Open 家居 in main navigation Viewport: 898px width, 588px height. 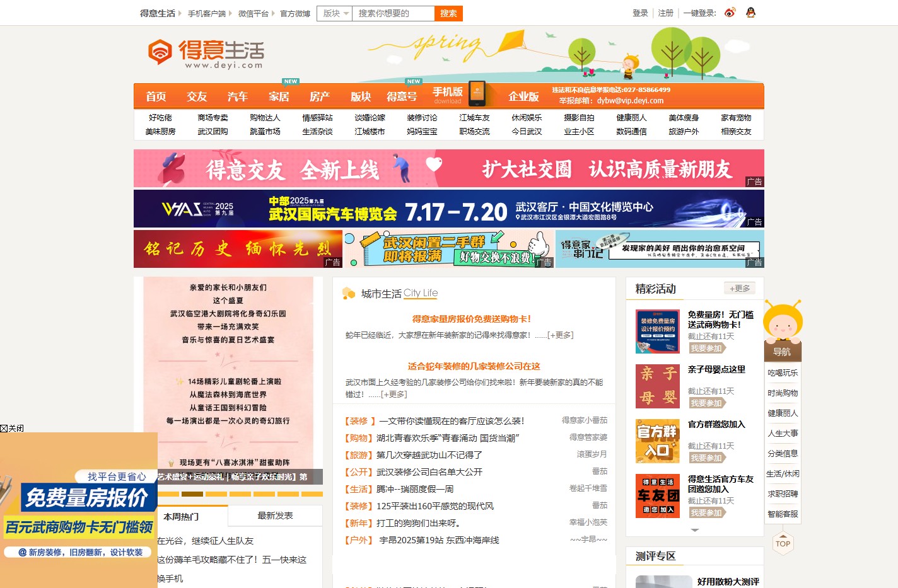pos(279,96)
